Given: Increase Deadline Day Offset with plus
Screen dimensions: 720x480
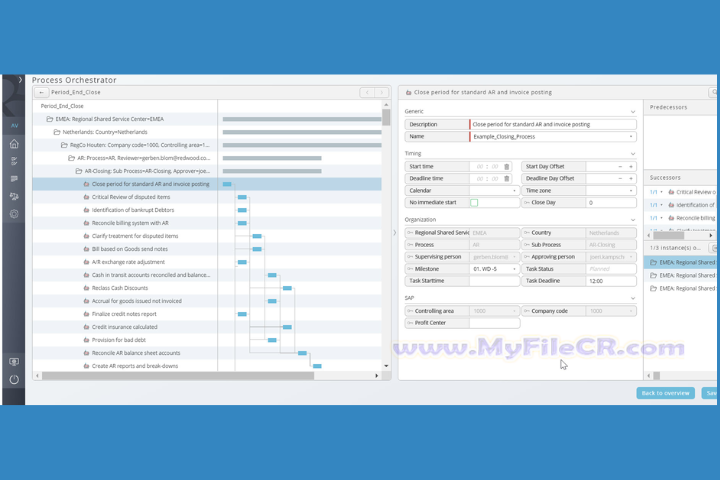Looking at the screenshot, I should (x=631, y=179).
